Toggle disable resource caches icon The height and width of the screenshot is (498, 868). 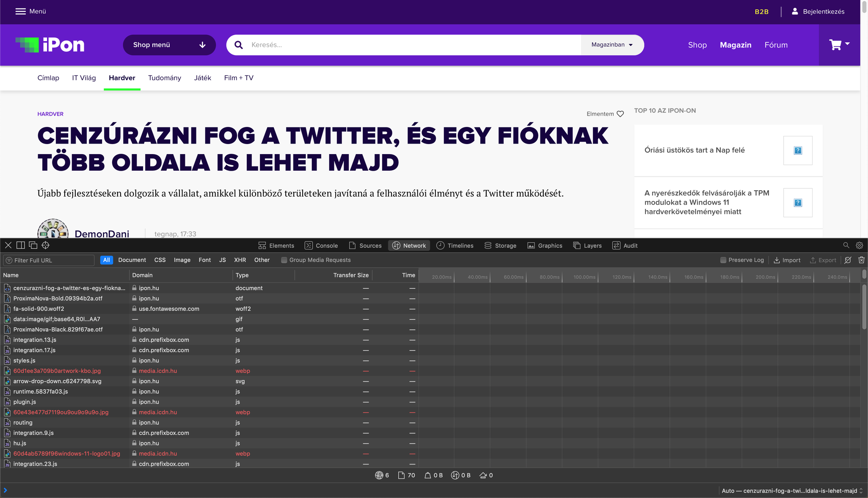click(x=848, y=260)
